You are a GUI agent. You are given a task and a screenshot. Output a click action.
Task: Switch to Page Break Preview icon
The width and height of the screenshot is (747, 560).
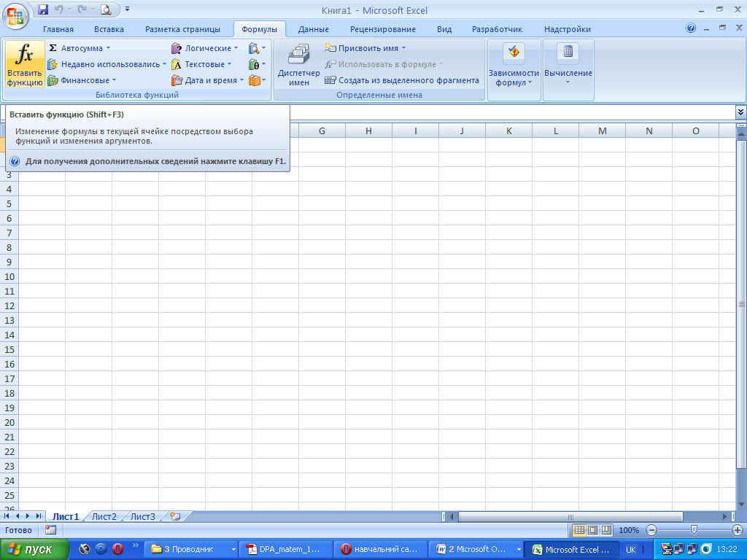pos(606,530)
